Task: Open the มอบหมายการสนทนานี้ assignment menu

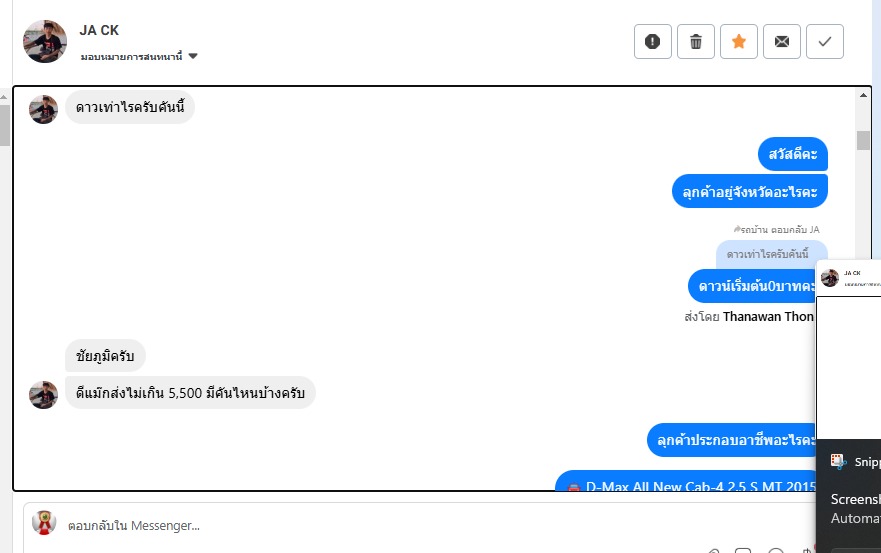Action: [131, 56]
